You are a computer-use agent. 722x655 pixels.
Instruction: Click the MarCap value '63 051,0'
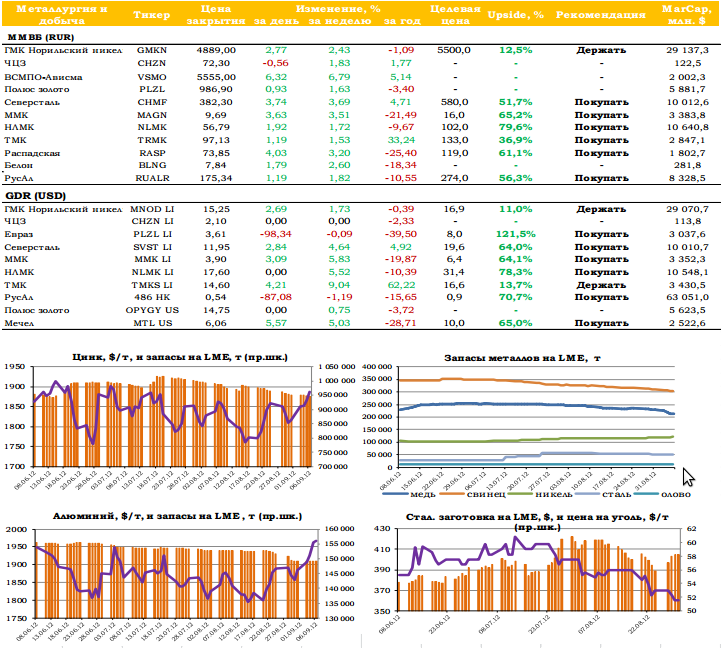[x=687, y=297]
